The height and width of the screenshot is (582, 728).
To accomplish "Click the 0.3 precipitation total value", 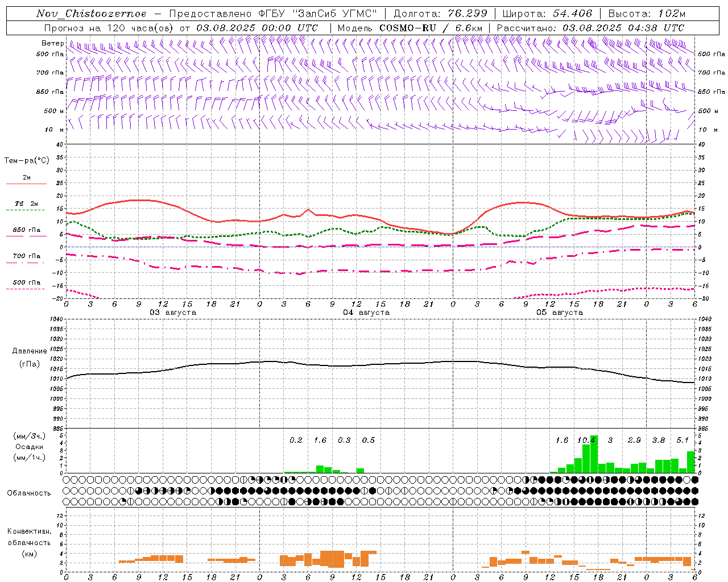I will (x=344, y=440).
